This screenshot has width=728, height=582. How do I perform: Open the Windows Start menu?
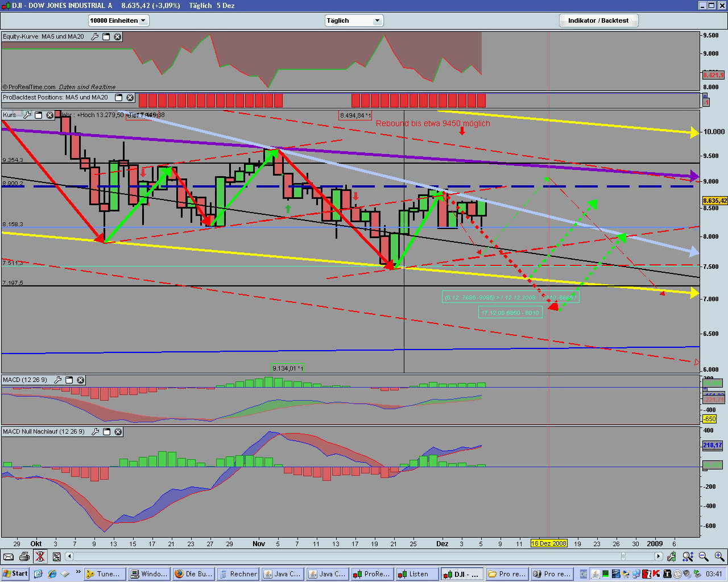point(15,574)
